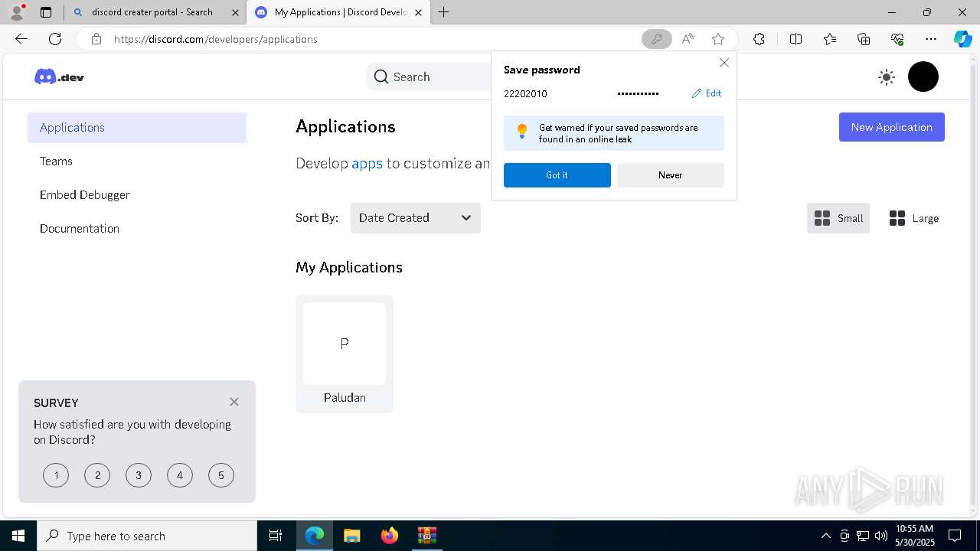Rate satisfaction as 3 in survey
Screen dimensions: 980x551
point(139,475)
